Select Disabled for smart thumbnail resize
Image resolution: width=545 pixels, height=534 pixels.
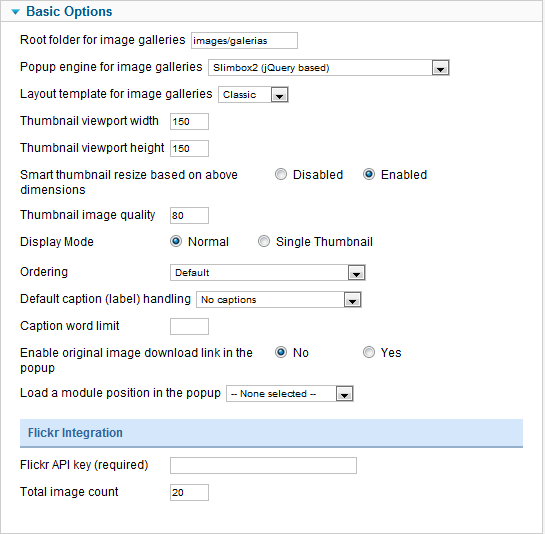[x=281, y=174]
